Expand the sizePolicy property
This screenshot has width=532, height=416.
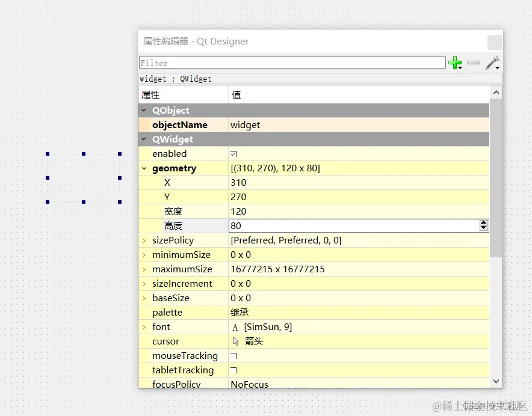[144, 240]
